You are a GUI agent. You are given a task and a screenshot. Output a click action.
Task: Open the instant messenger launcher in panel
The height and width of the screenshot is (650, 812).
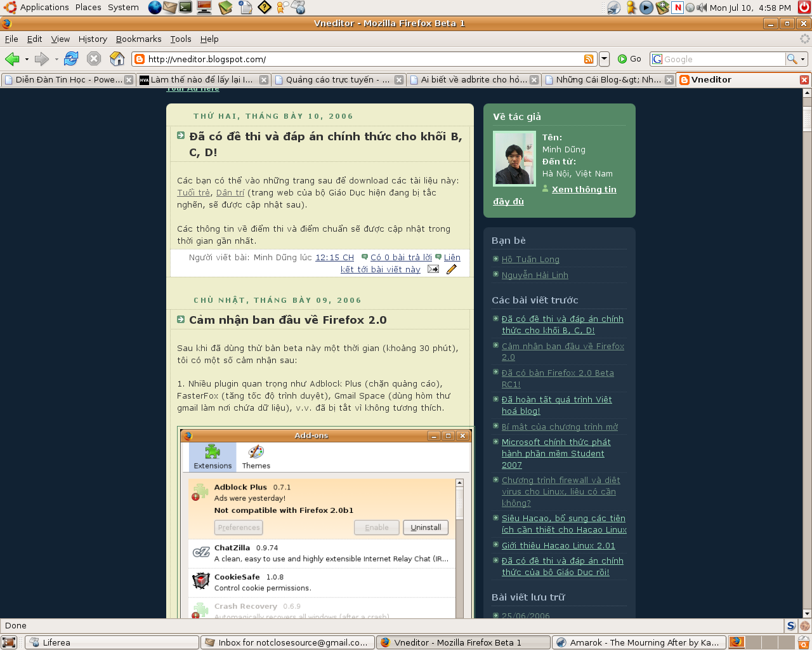pyautogui.click(x=282, y=8)
